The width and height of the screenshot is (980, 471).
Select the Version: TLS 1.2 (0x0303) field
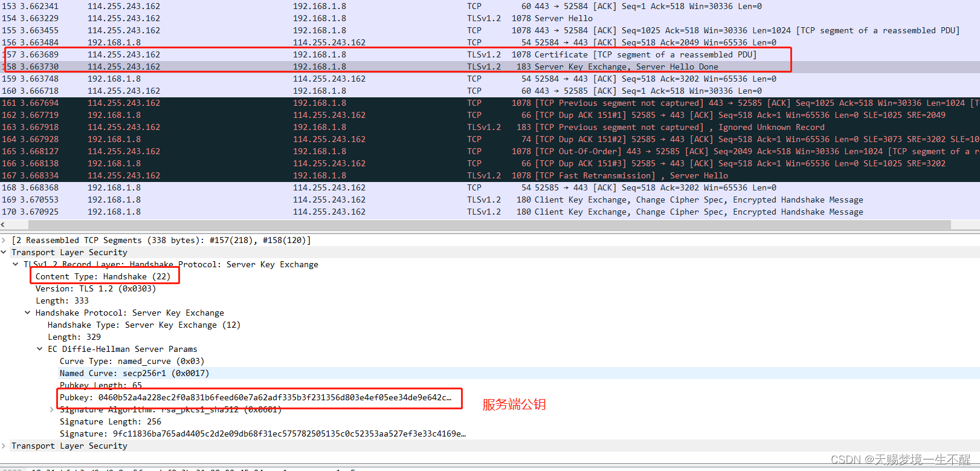coord(95,288)
